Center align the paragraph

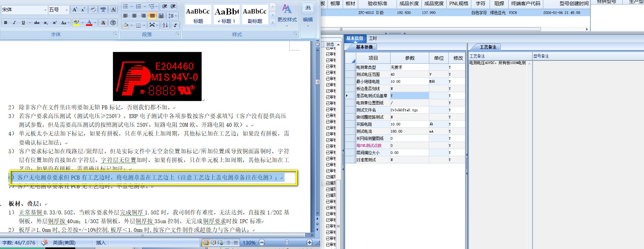coord(134,16)
